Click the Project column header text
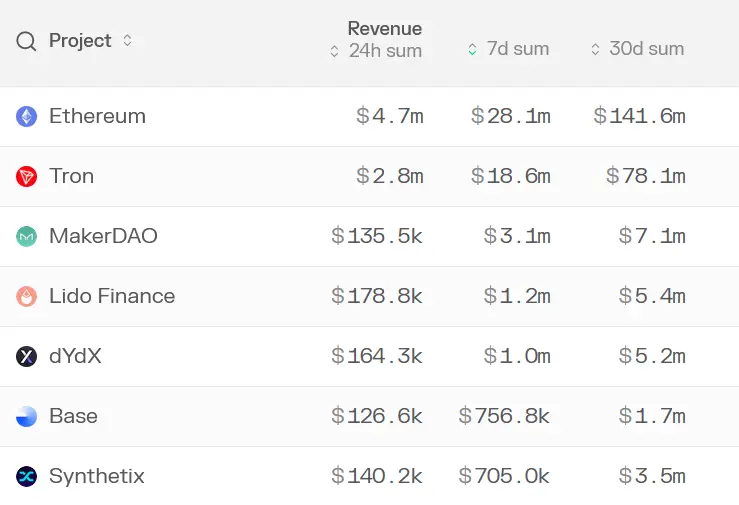The image size is (739, 505). 80,41
